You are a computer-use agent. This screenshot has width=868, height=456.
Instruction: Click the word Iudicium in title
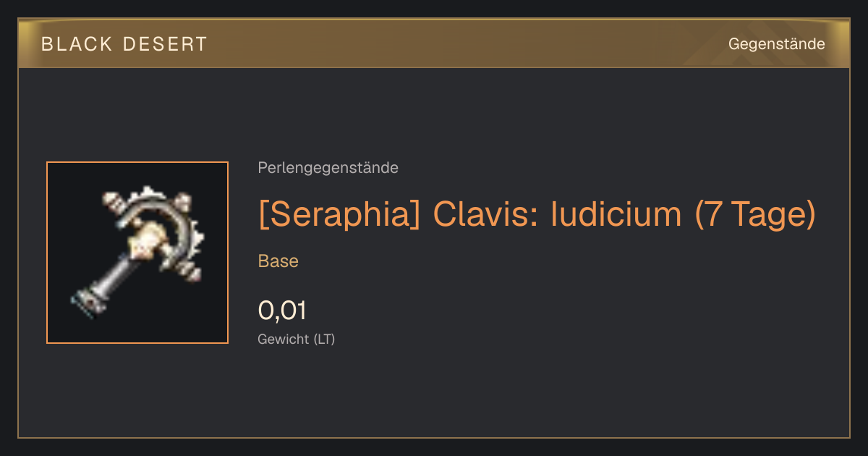[617, 214]
